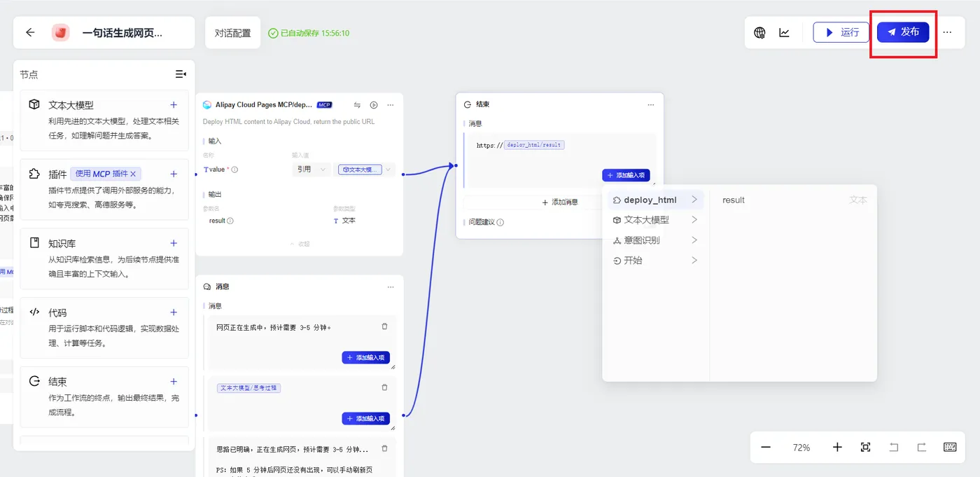Screen dimensions: 980x477
Task: Fit canvas to view icon
Action: pyautogui.click(x=866, y=447)
